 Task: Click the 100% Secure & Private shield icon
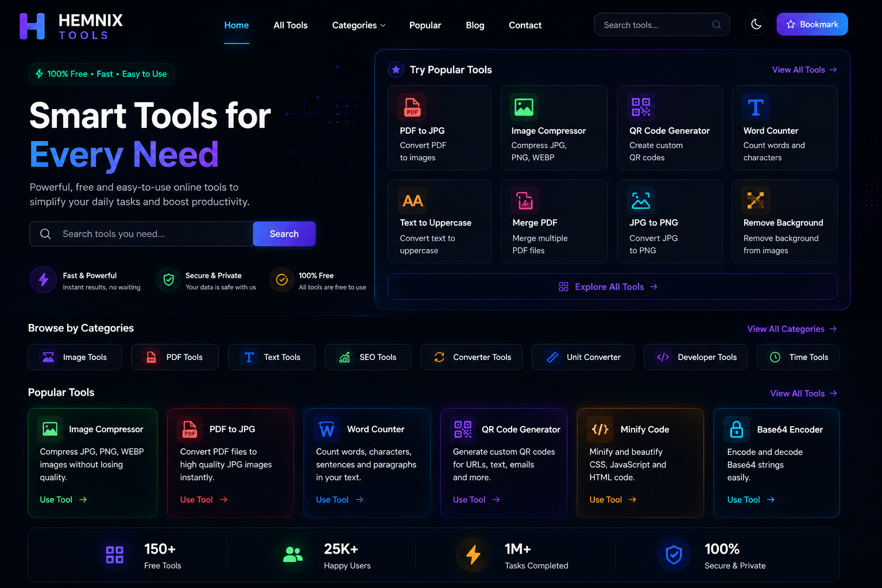(x=674, y=555)
